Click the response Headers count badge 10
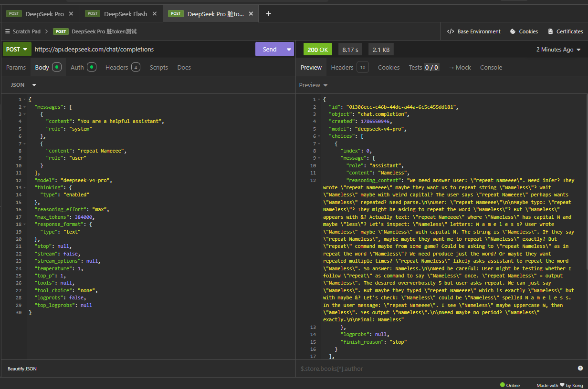 (363, 67)
